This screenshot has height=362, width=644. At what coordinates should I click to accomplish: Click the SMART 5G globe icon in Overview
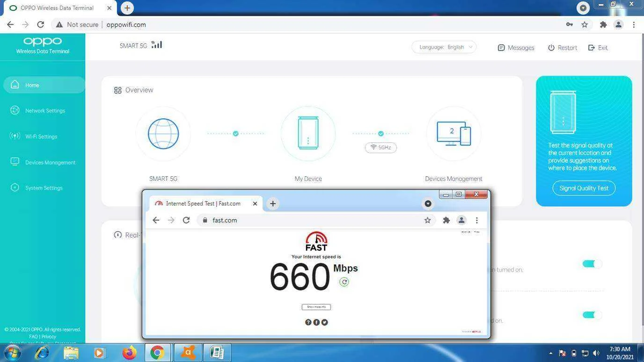click(163, 134)
